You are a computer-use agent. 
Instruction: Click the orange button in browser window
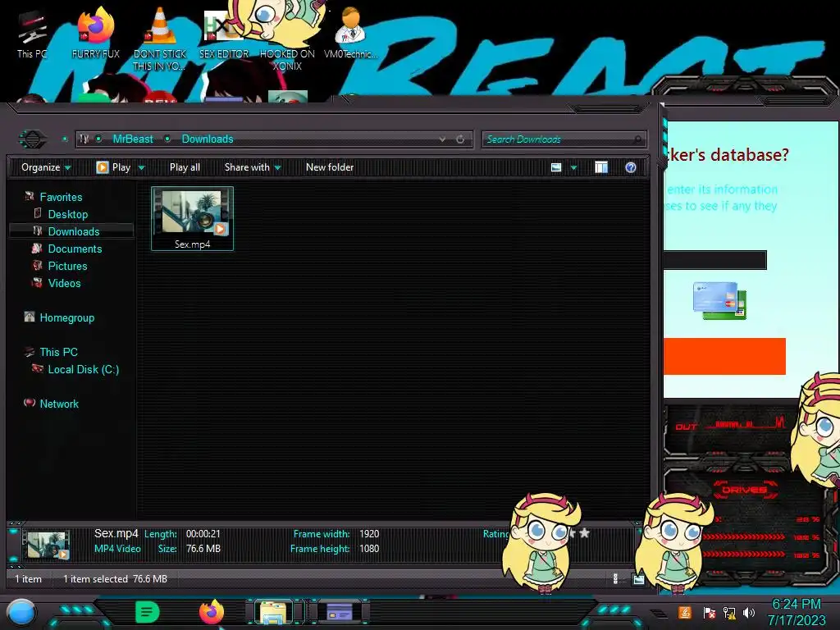pos(724,356)
